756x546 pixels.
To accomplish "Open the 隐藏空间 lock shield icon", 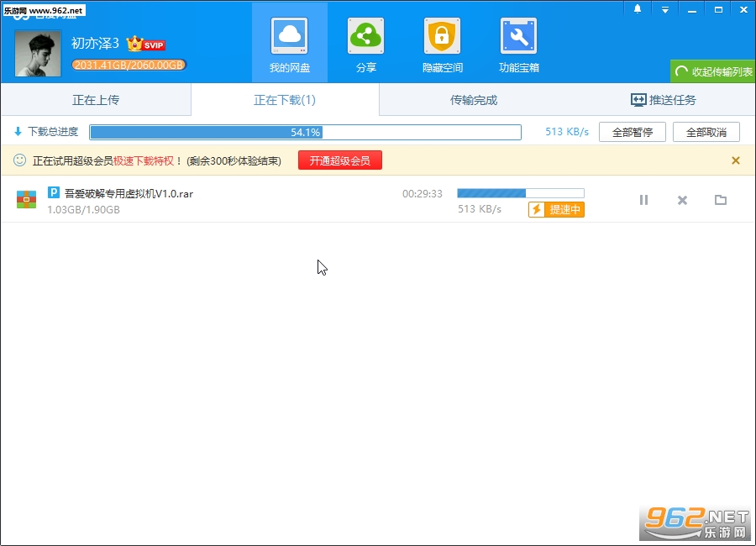I will pyautogui.click(x=442, y=36).
